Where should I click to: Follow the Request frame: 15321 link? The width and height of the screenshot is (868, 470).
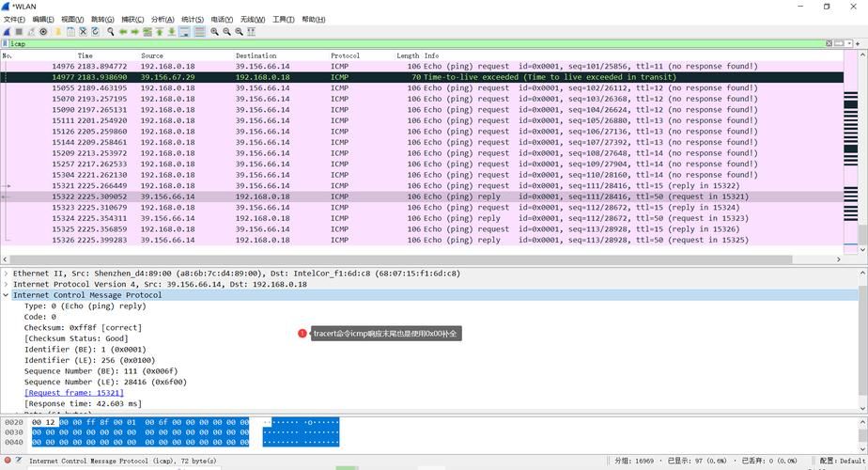pos(74,393)
